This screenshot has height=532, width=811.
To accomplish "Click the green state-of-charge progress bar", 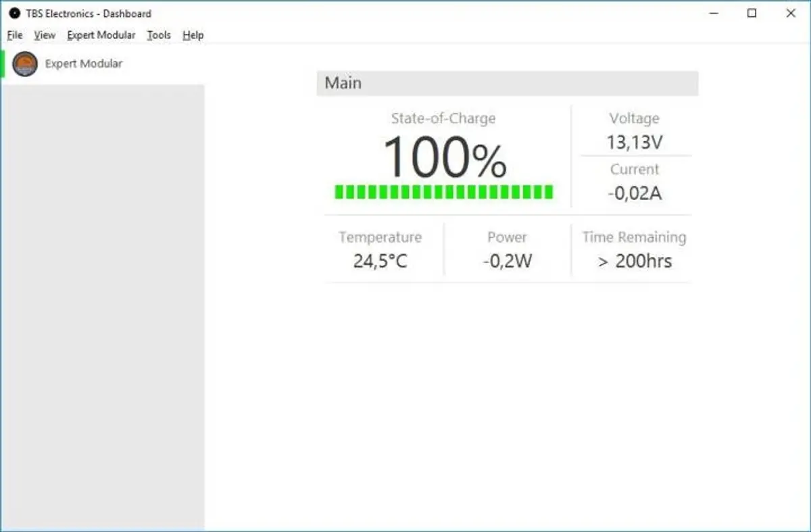I will click(444, 192).
